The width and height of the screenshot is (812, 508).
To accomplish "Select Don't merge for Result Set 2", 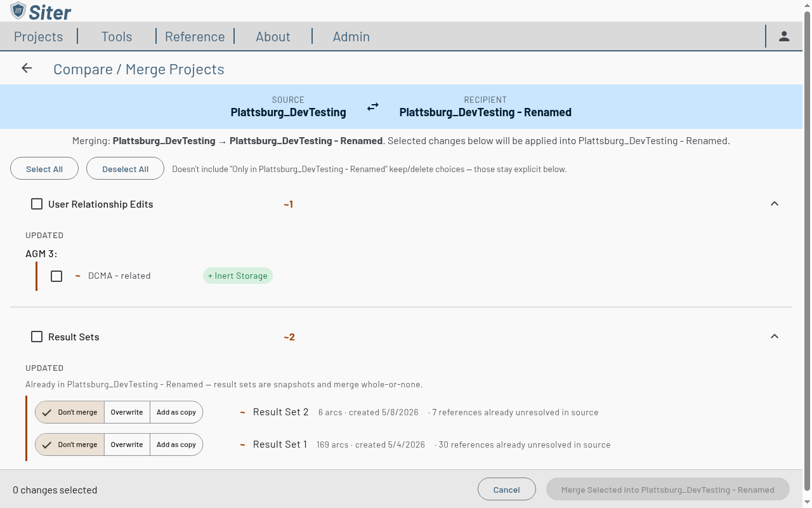I will click(70, 412).
